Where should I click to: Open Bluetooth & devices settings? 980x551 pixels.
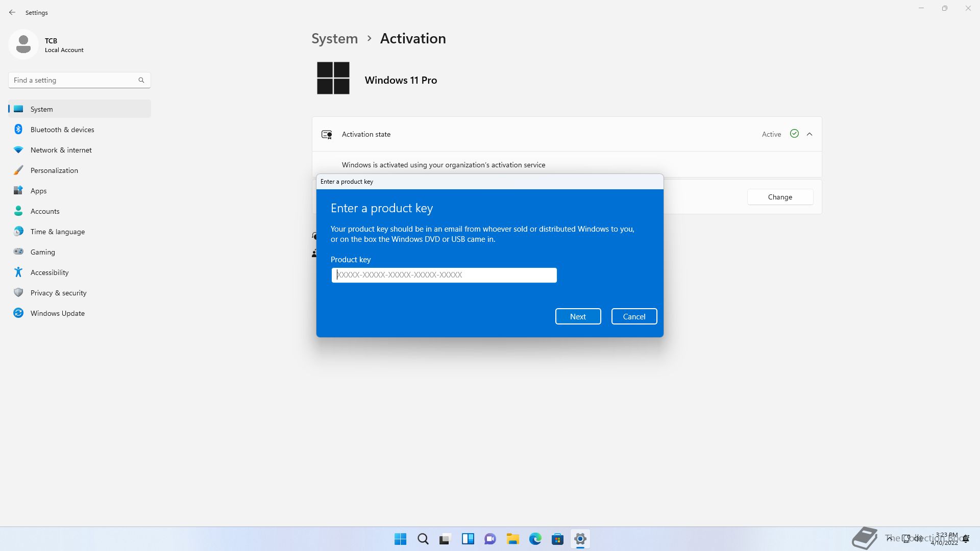click(x=80, y=130)
